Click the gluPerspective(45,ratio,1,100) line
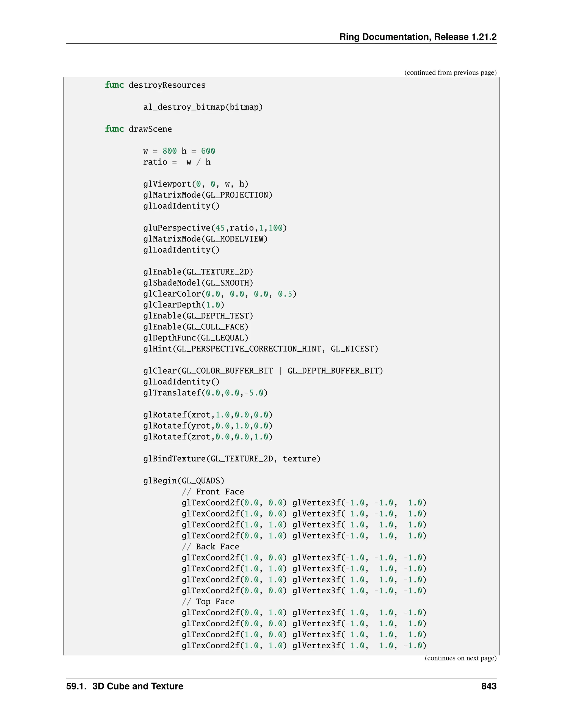 (x=215, y=228)
